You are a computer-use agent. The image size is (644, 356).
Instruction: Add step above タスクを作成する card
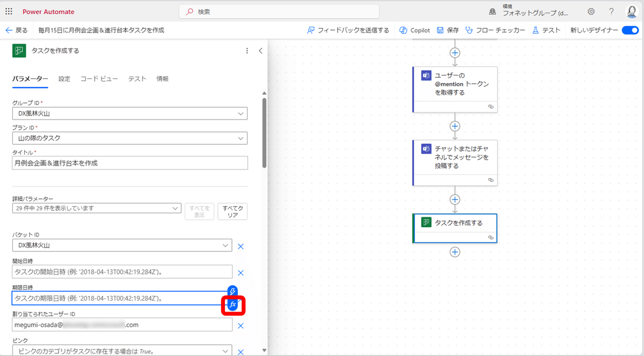455,199
